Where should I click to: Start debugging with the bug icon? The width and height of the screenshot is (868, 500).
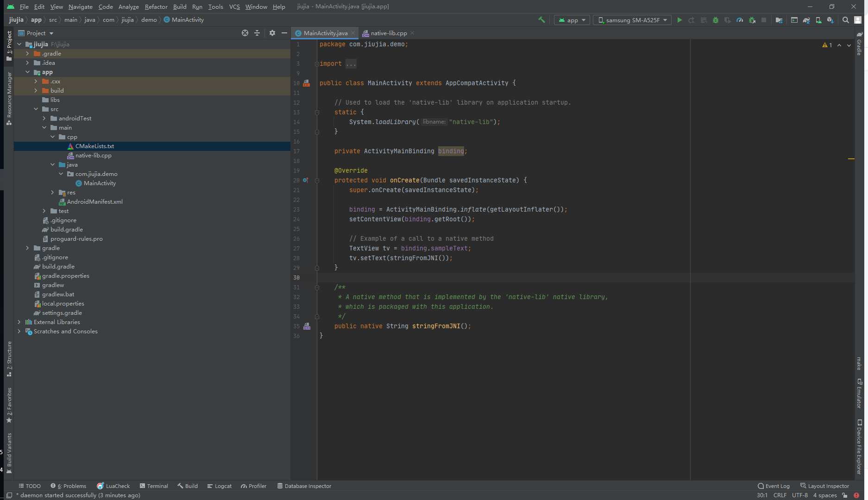716,20
